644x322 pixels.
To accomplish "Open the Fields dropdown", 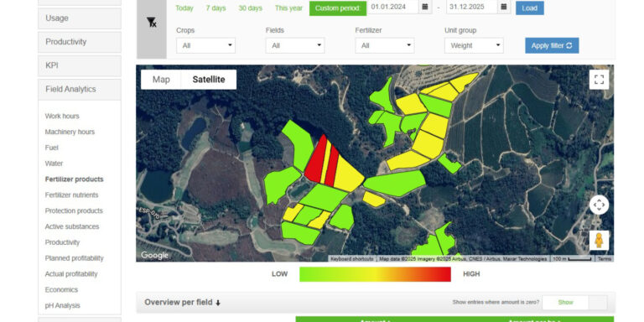I will click(x=295, y=45).
